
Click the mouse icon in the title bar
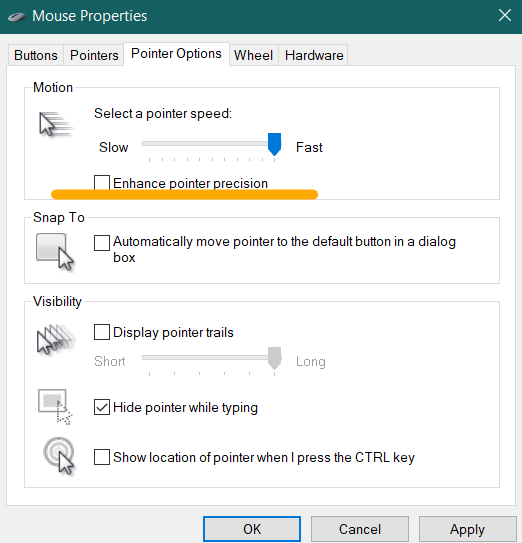coord(16,17)
